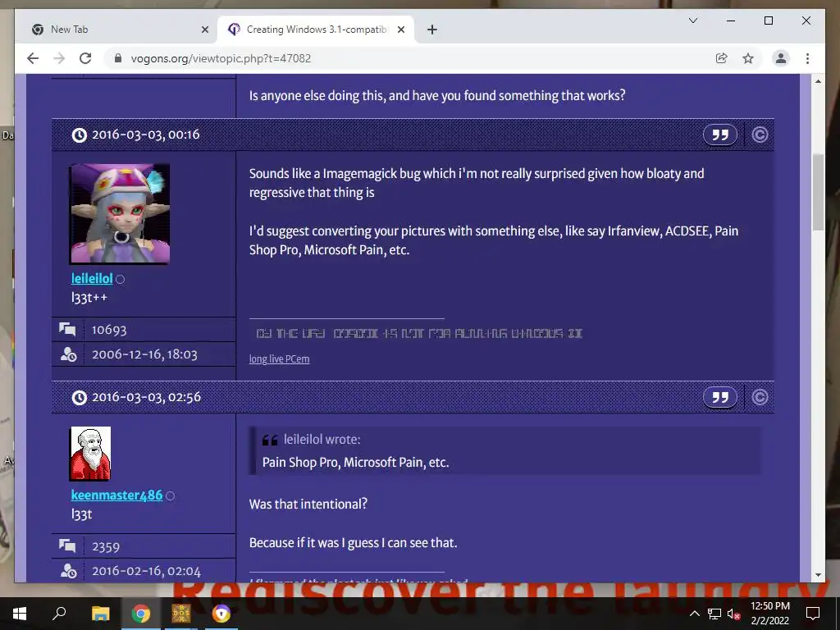Open the notification center icon

point(813,614)
